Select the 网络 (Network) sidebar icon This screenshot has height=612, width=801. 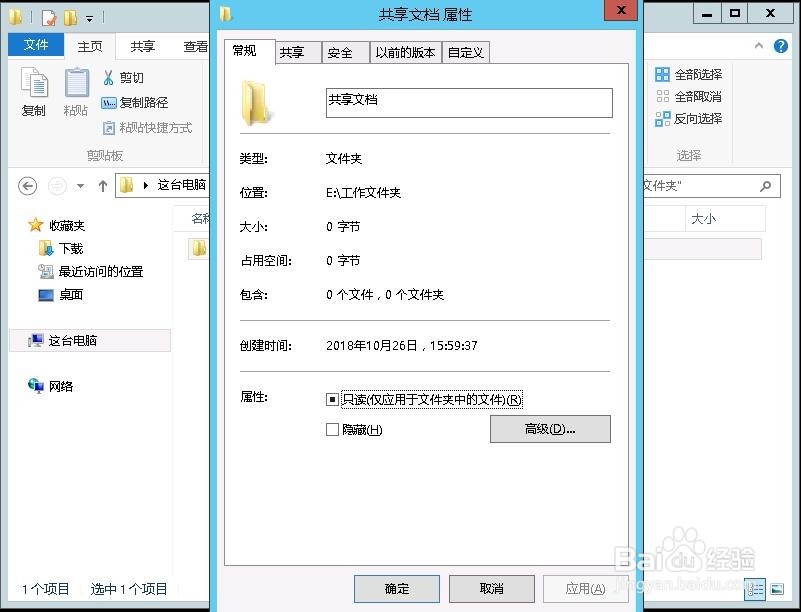coord(37,386)
